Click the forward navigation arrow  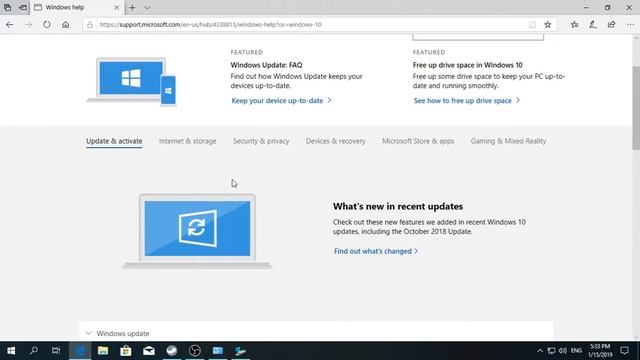coord(28,24)
